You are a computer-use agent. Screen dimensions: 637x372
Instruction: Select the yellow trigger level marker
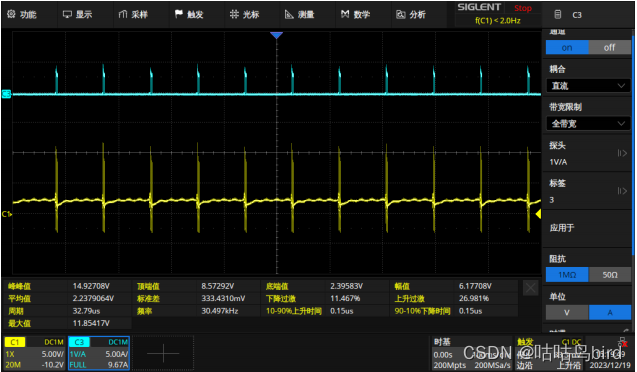tap(538, 214)
